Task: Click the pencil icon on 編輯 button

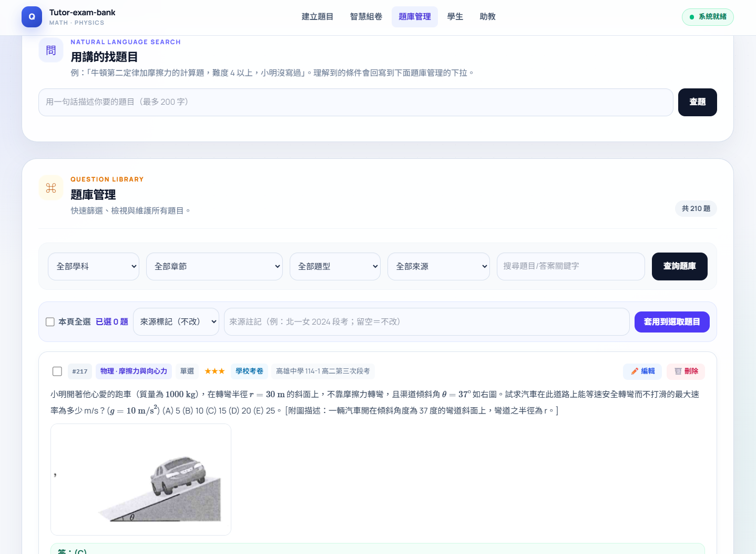Action: click(x=635, y=371)
